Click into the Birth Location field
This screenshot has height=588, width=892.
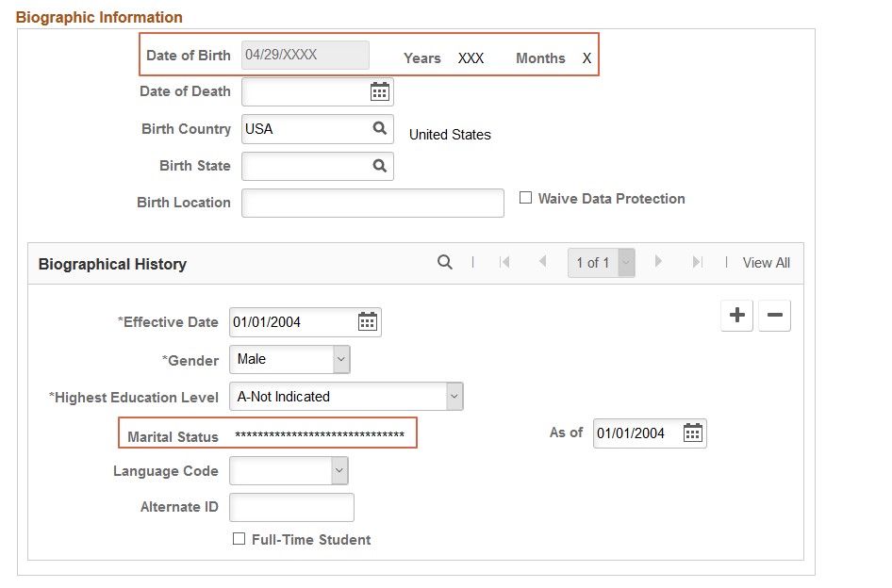coord(372,203)
